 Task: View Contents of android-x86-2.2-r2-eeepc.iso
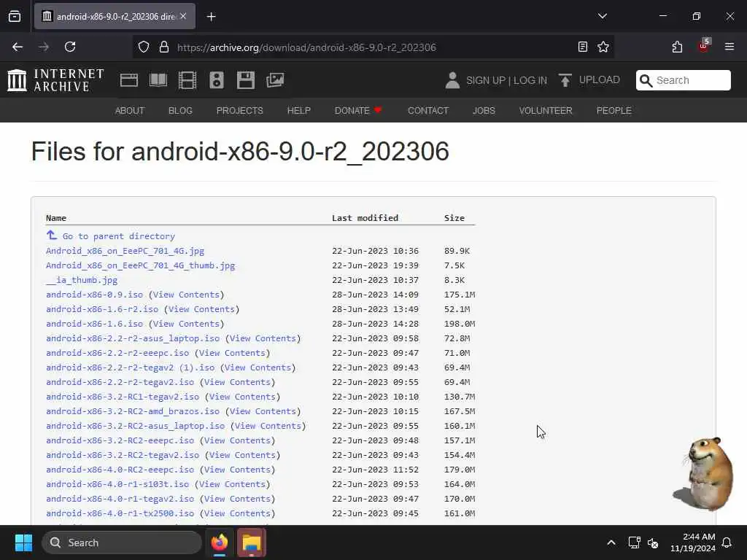pos(232,353)
